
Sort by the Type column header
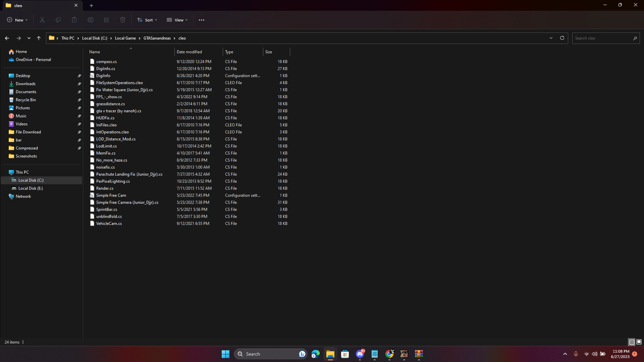click(x=229, y=52)
